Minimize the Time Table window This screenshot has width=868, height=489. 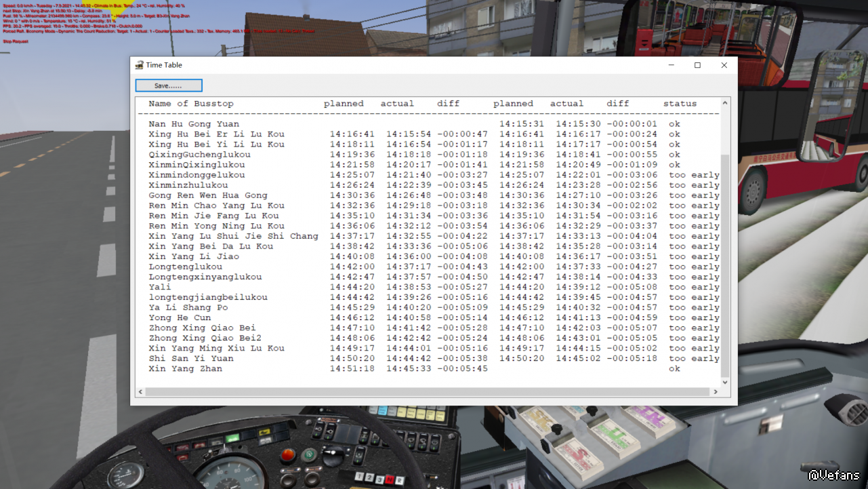671,65
